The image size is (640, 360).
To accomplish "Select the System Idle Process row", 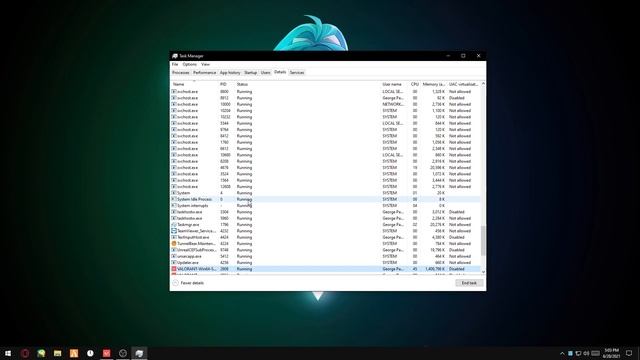I will (326, 199).
